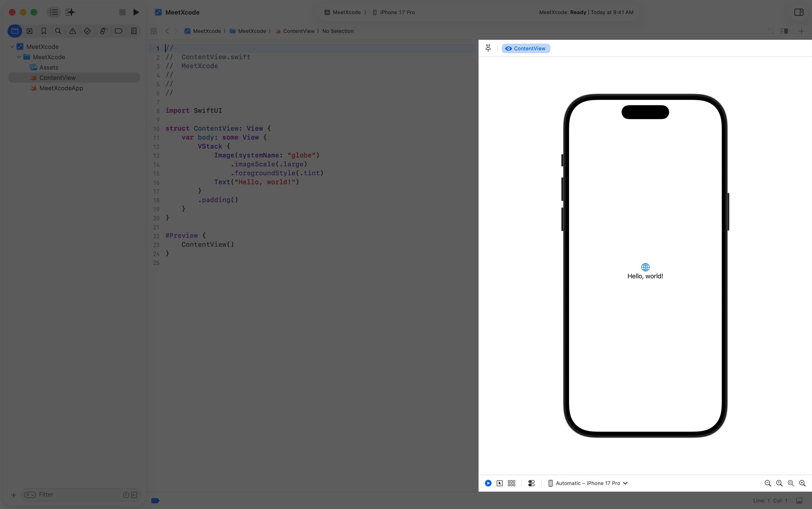The height and width of the screenshot is (509, 812).
Task: Open the Test navigator checkmark icon
Action: (x=87, y=31)
